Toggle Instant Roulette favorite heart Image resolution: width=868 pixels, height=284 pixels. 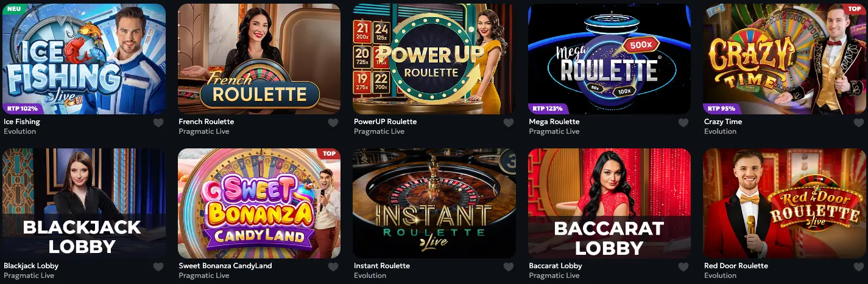pos(509,266)
